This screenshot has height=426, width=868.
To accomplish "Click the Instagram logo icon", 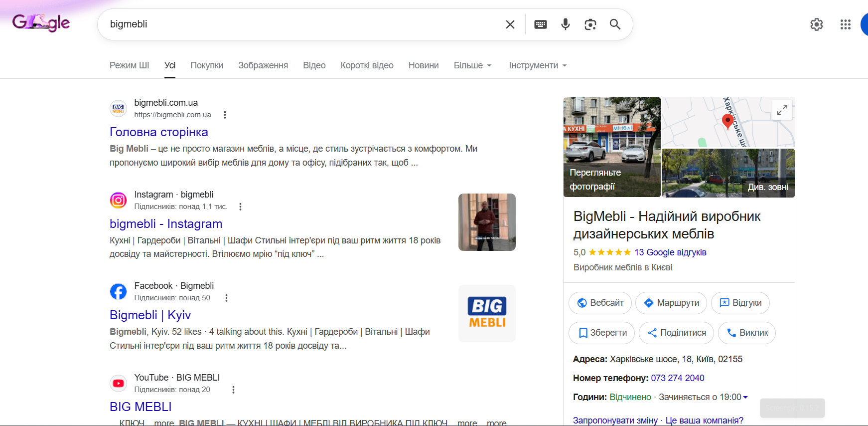I will 118,200.
